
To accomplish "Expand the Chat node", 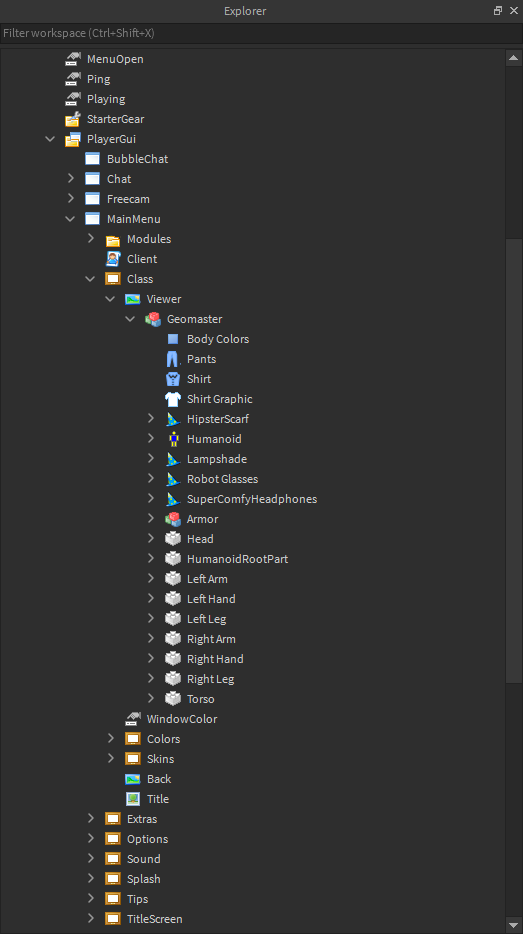I will coord(70,179).
